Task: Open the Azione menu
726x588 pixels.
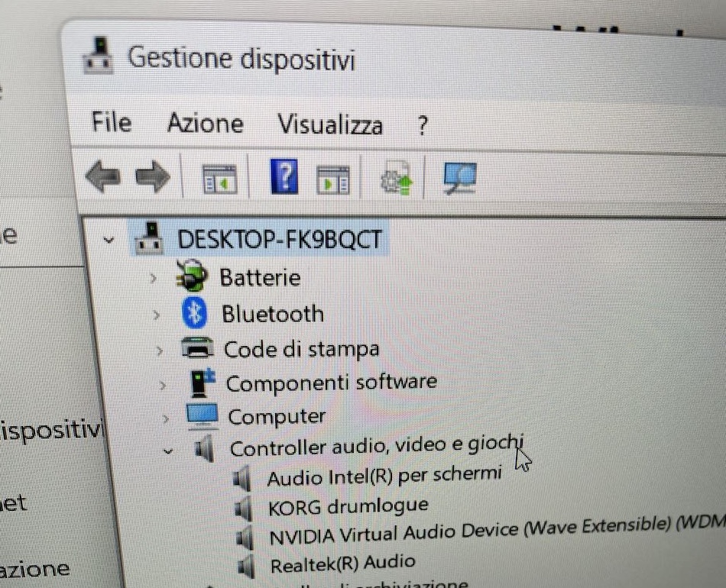Action: [x=205, y=124]
